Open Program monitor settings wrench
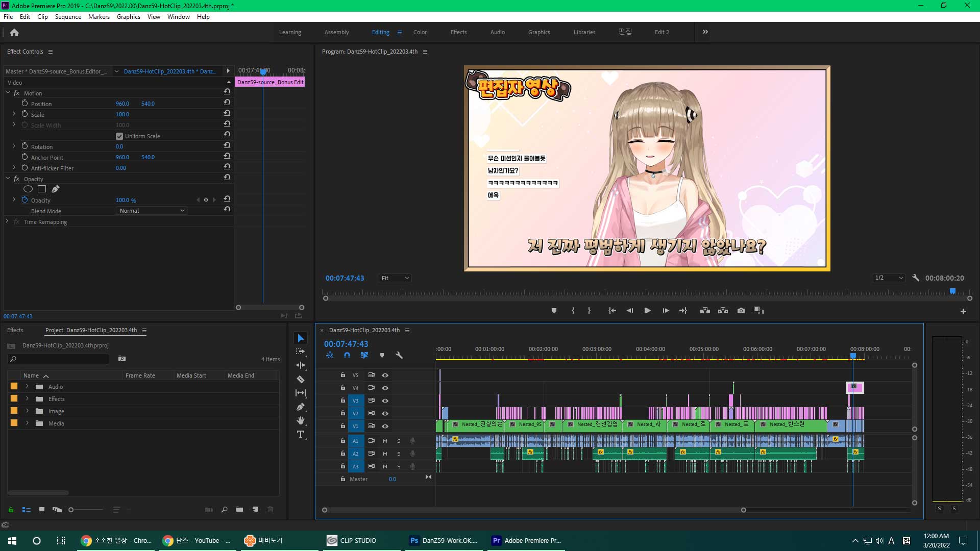The image size is (980, 551). click(x=916, y=278)
